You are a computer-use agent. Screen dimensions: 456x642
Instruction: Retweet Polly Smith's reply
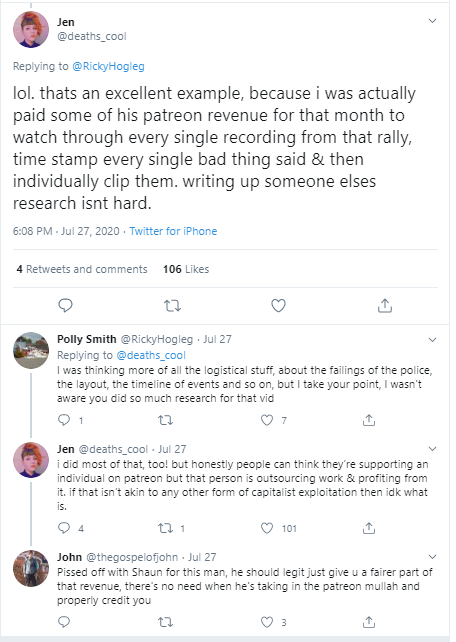165,420
